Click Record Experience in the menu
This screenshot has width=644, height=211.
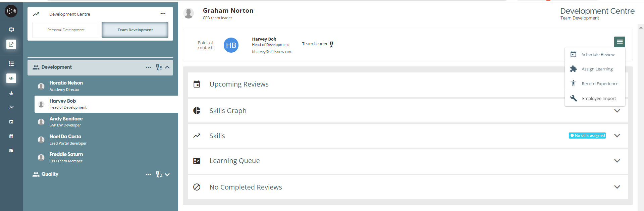[600, 84]
